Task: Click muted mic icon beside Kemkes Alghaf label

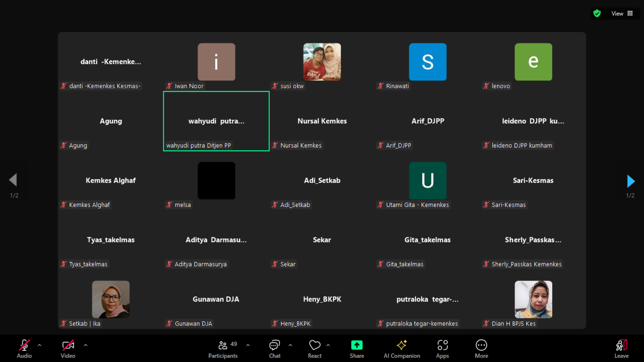Action: [63, 204]
